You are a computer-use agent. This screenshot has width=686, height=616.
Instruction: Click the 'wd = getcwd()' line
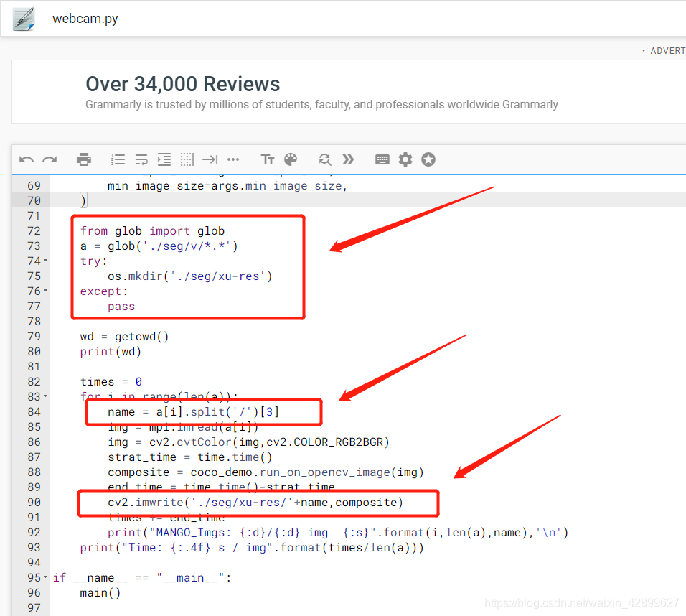[x=124, y=337]
